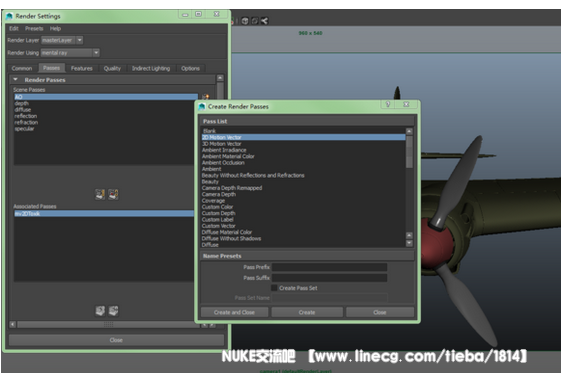
Task: Click the Create button
Action: (x=307, y=312)
